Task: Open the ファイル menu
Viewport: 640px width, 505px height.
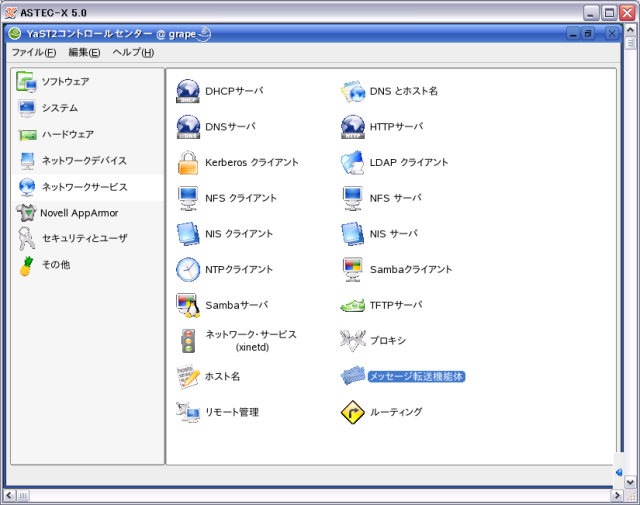Action: (x=33, y=52)
